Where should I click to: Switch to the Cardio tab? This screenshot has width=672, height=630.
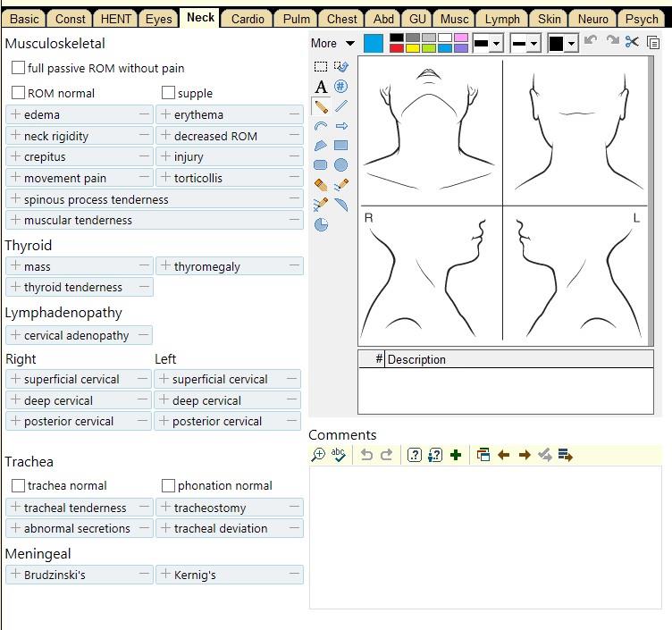[247, 19]
